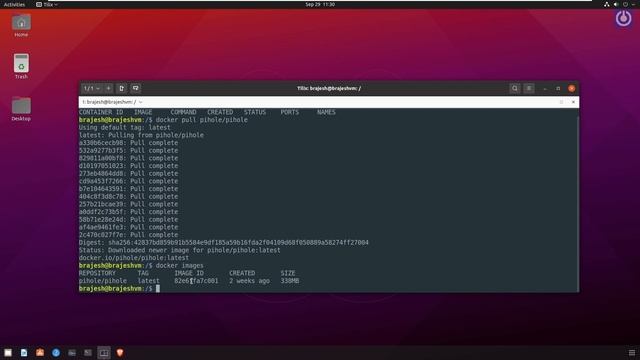Viewport: 640px width, 360px height.
Task: Open the Tilix find-in-terminal search
Action: coord(515,88)
